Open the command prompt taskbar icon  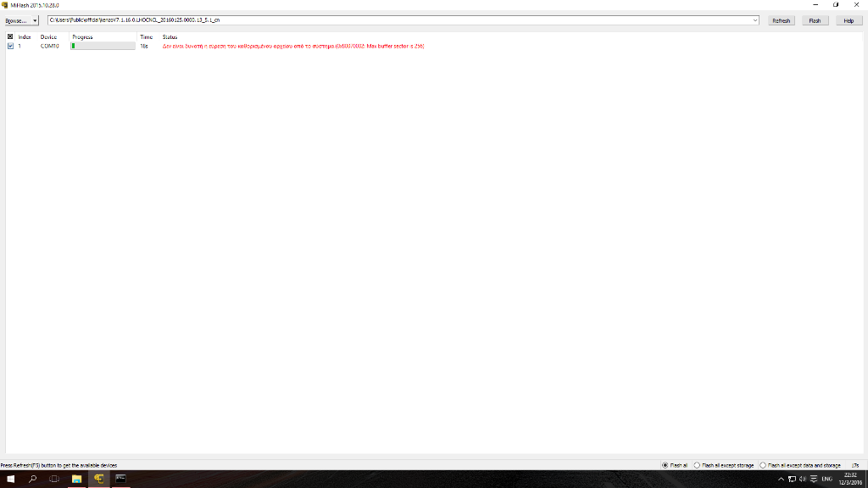(x=120, y=480)
